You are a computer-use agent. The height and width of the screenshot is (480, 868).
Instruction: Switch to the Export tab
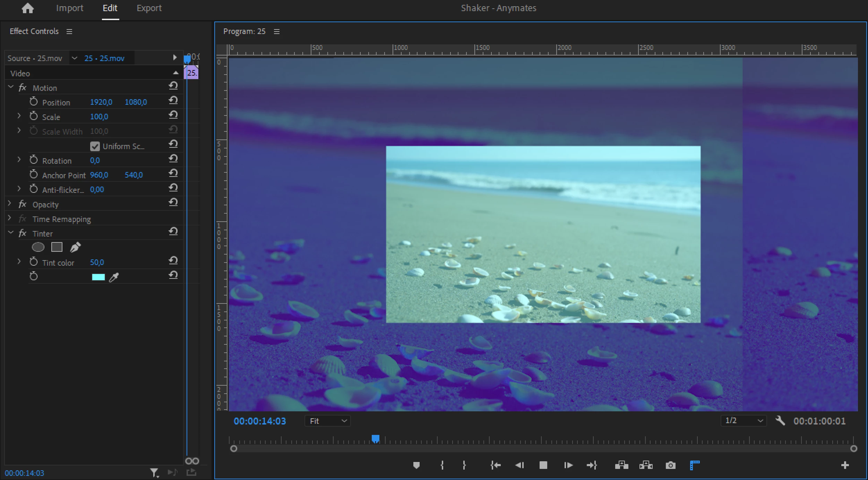(149, 8)
